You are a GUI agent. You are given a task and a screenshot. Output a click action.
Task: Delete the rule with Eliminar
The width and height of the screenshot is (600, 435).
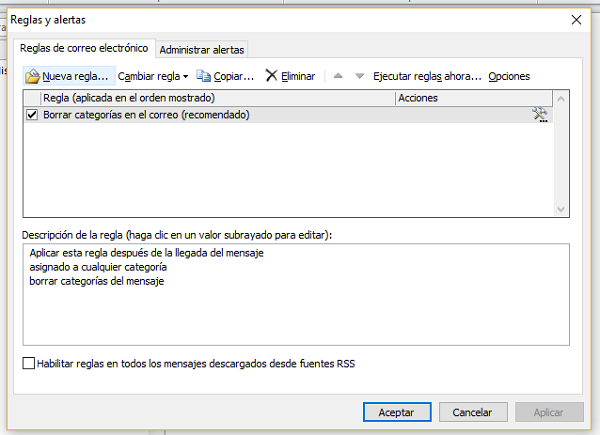click(290, 76)
